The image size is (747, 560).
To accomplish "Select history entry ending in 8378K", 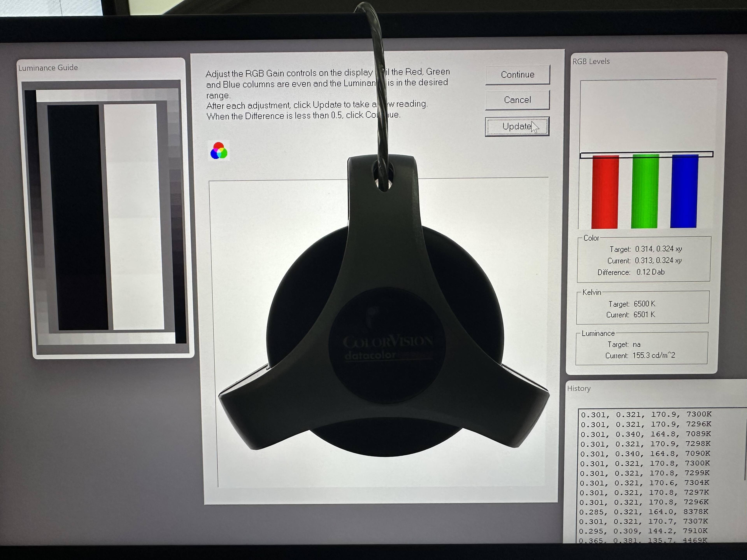I will 643,512.
